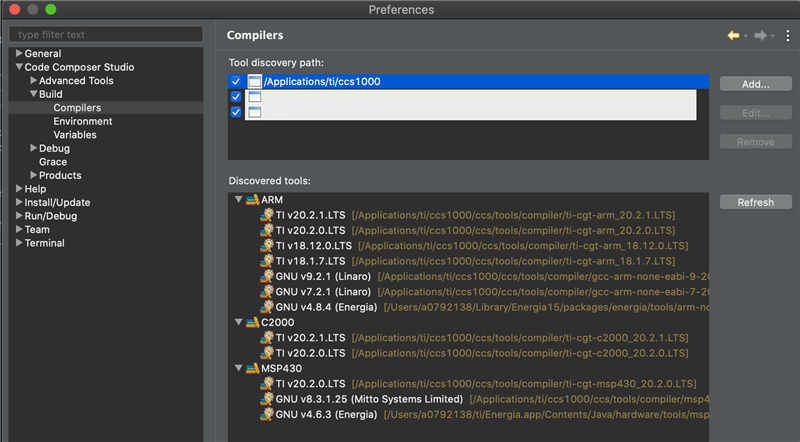Select ti-cgt-c2000_20.2.1.LTS path text
The image size is (800, 442).
coord(520,337)
